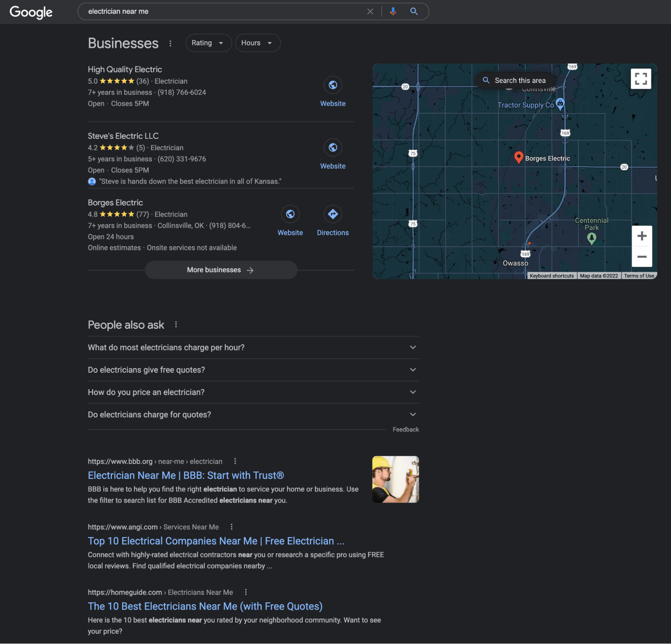
Task: Click the three-dot menu icon next to Businesses
Action: (169, 43)
